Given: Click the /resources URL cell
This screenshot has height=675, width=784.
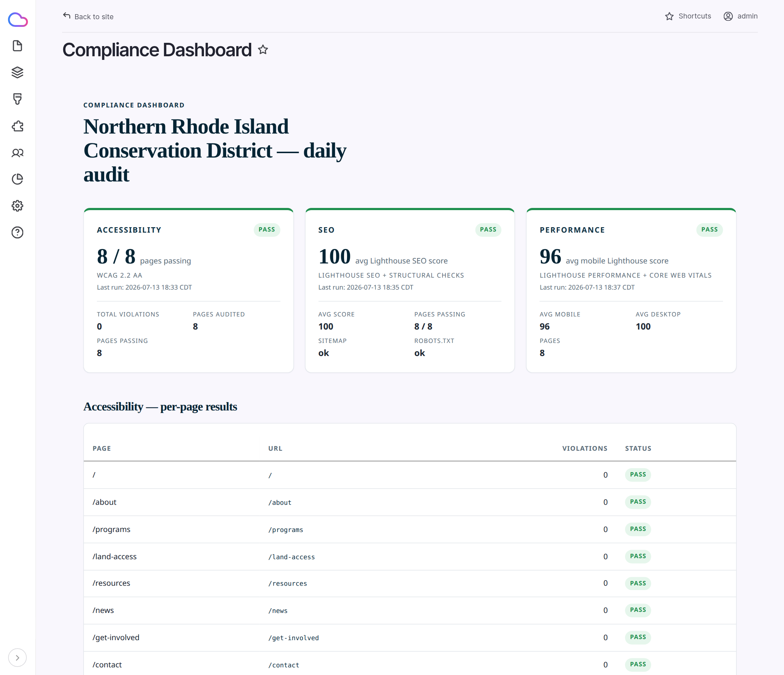Looking at the screenshot, I should click(287, 584).
